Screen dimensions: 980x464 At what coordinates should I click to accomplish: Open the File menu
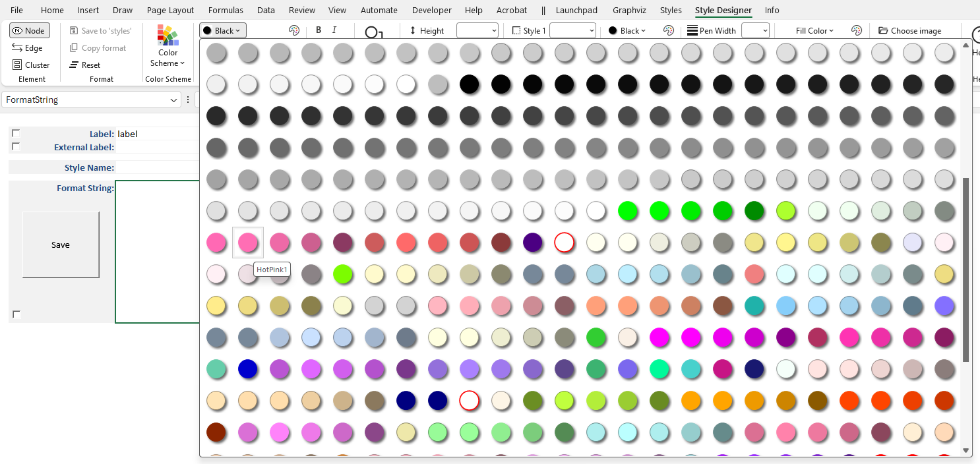coord(16,10)
